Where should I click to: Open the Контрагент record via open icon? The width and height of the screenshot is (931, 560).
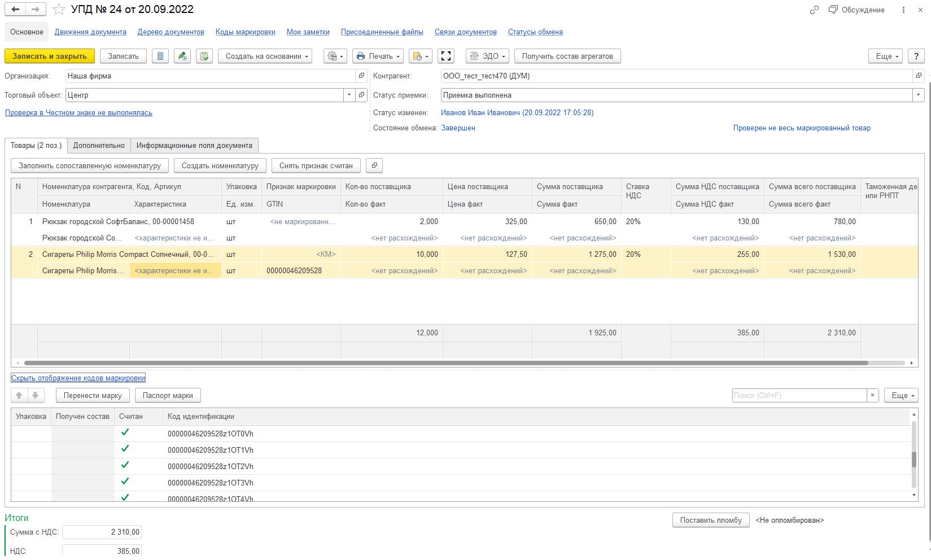(919, 76)
